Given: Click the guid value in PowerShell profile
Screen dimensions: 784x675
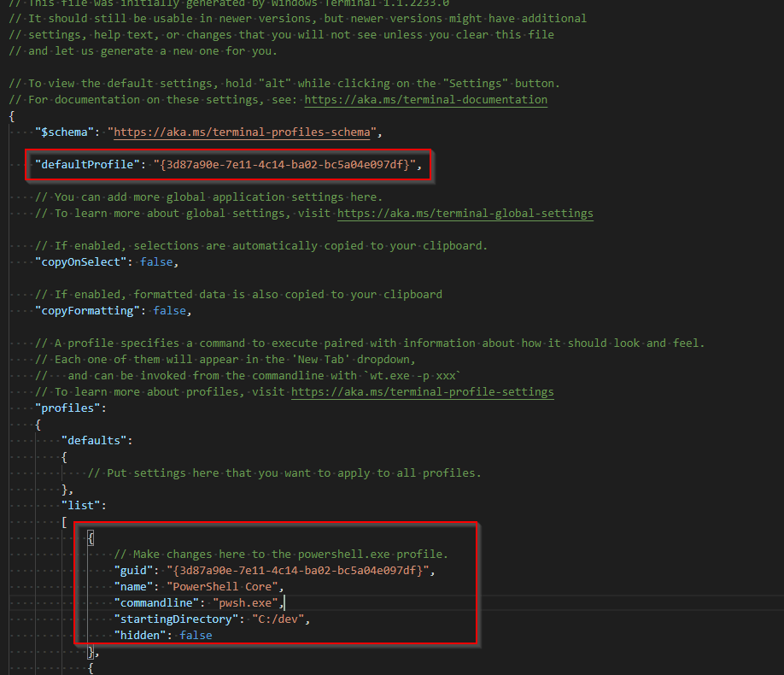Looking at the screenshot, I should pyautogui.click(x=298, y=571).
